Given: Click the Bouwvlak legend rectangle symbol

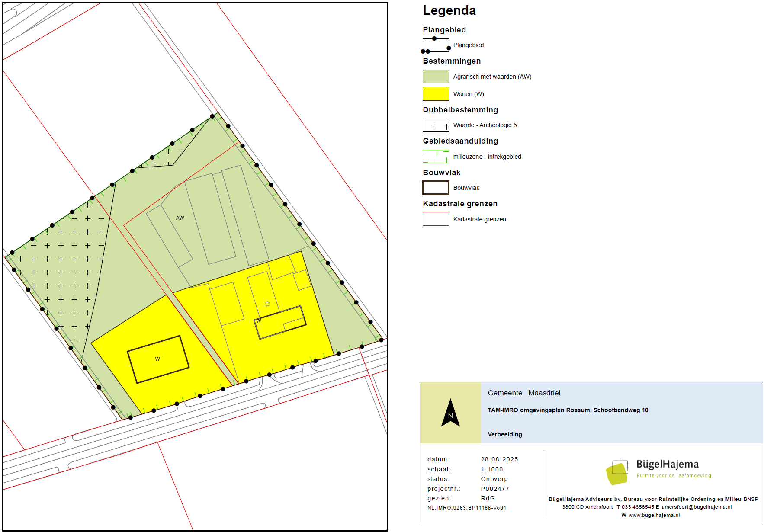Looking at the screenshot, I should coord(436,188).
